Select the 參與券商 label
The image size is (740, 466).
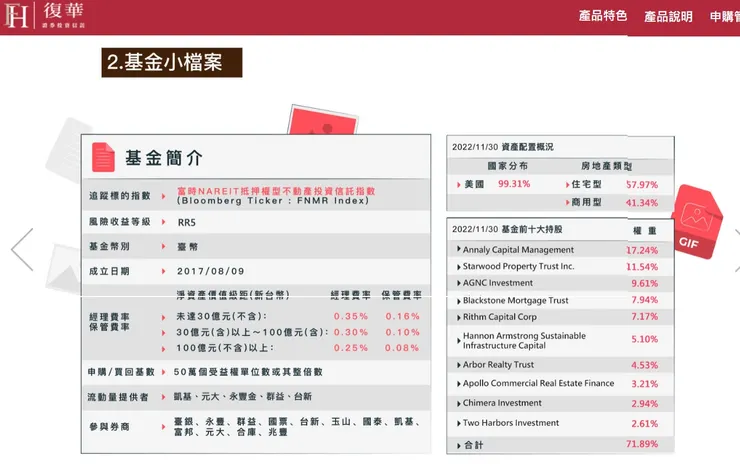109,427
